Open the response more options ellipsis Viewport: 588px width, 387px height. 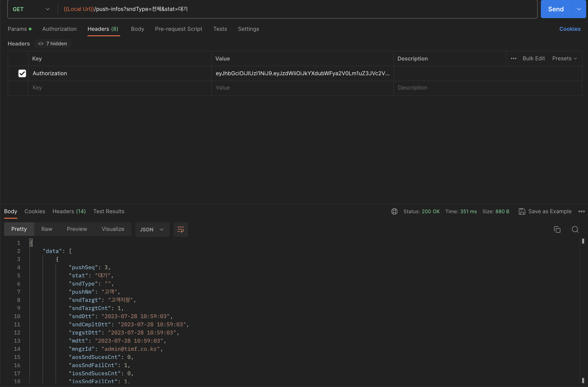581,211
